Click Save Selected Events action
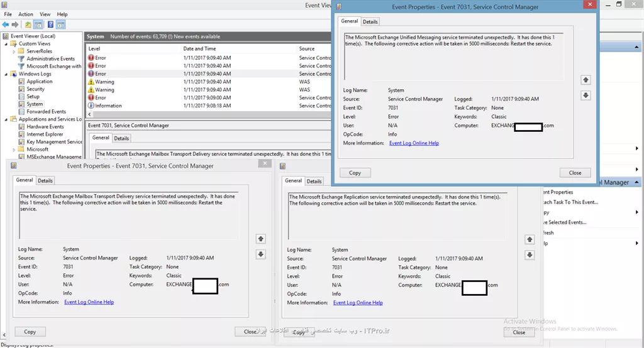This screenshot has height=348, width=644. tap(565, 222)
